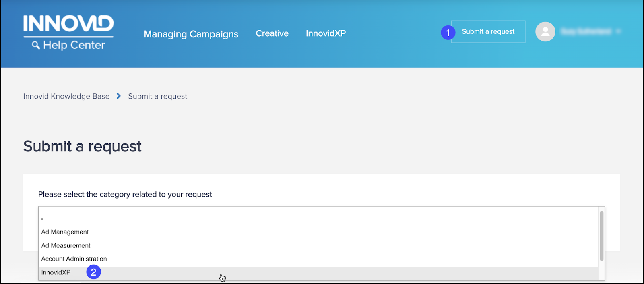Open the Help Center text link

74,45
